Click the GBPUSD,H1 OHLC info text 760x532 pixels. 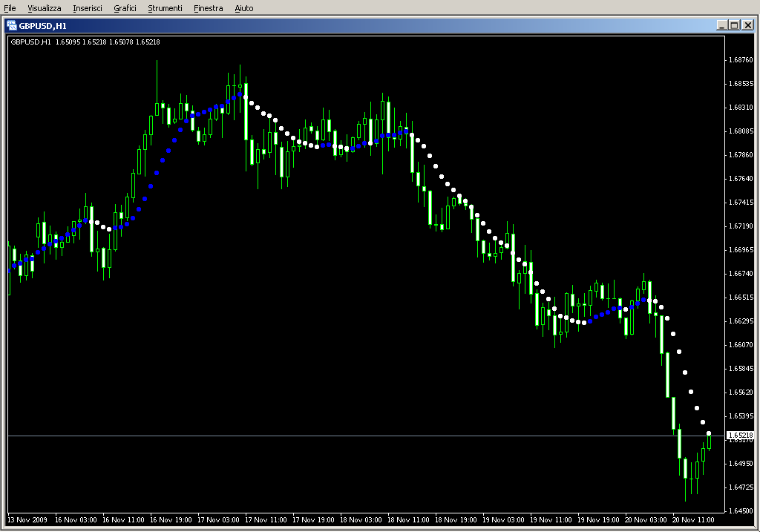coord(85,42)
